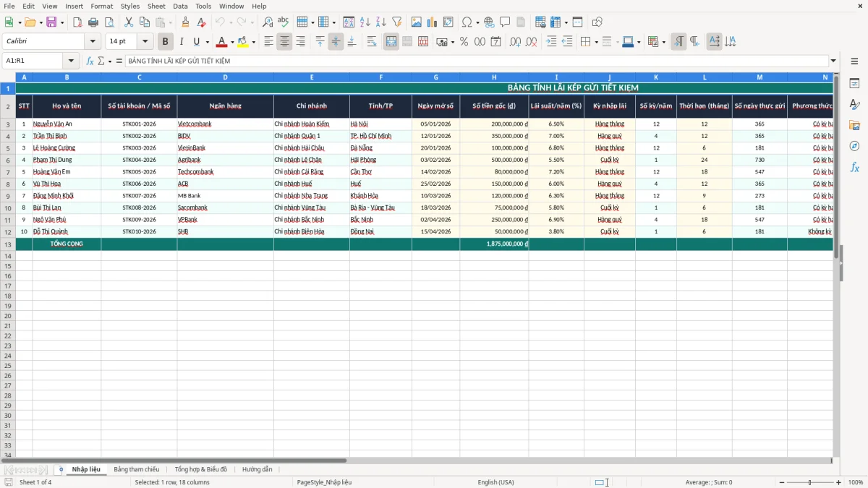
Task: Click the zoom slider in the status bar
Action: [x=809, y=482]
